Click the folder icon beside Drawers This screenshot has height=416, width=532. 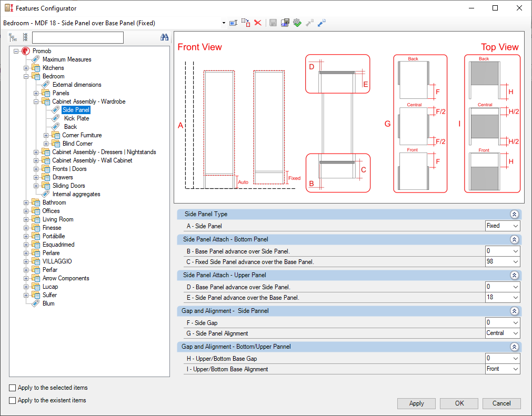[x=46, y=177]
